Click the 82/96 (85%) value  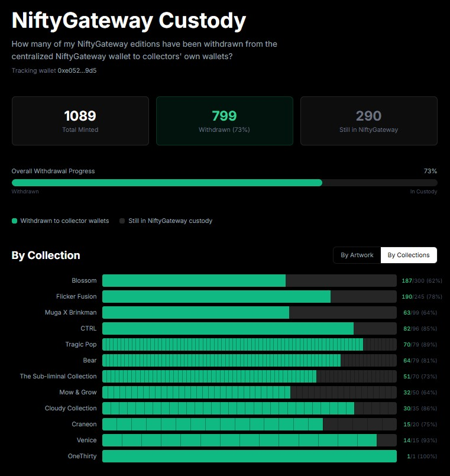[420, 328]
